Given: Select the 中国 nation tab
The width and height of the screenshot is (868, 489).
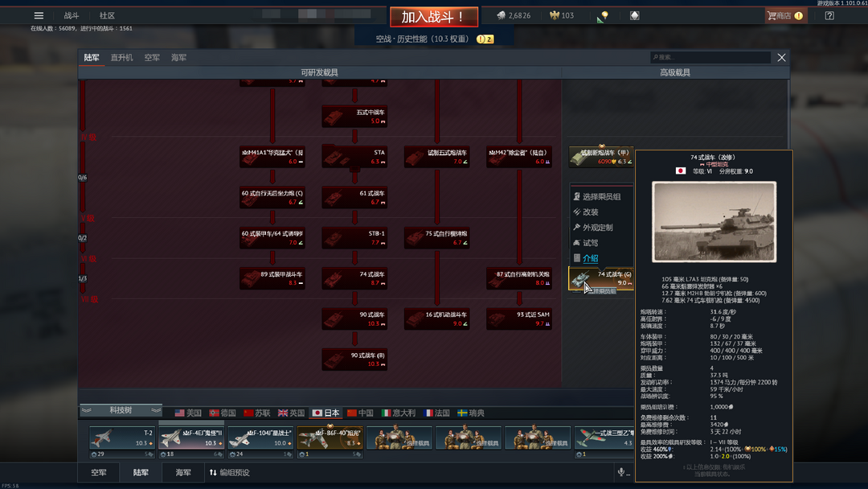Looking at the screenshot, I should (x=360, y=413).
